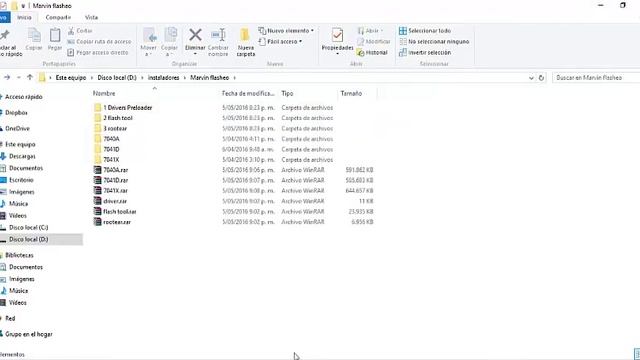Open Disco local (D:) in navigation pane
The height and width of the screenshot is (360, 640).
point(29,239)
